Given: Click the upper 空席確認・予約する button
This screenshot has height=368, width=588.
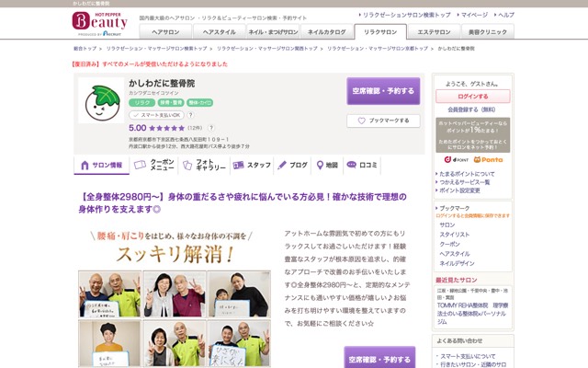Looking at the screenshot, I should tap(383, 91).
